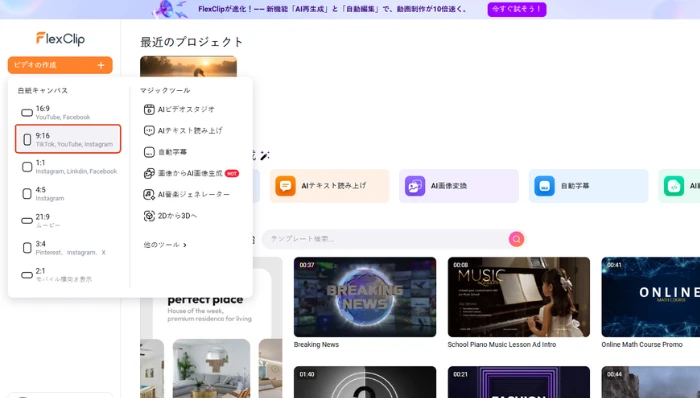Select the 2:1 mobile landscape canvas icon

coord(27,275)
